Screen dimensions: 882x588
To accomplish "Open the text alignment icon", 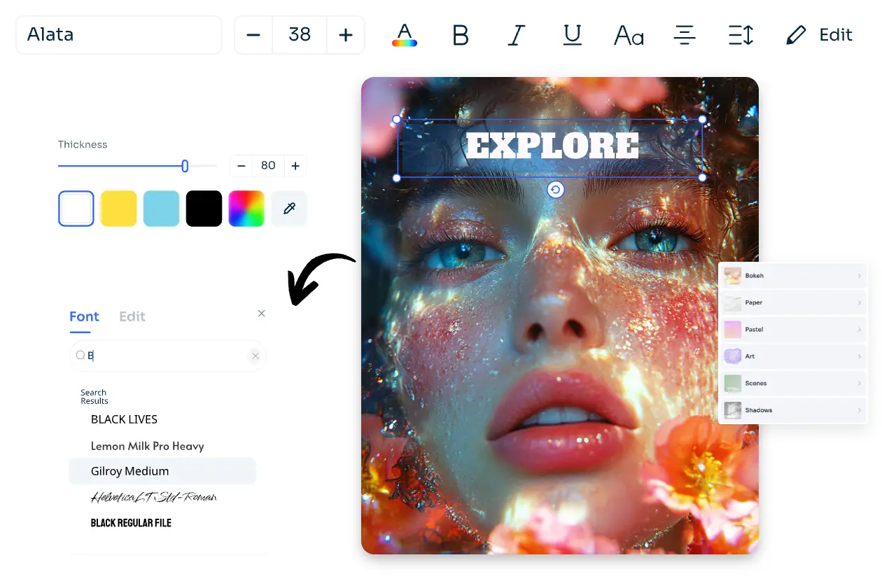I will (684, 35).
